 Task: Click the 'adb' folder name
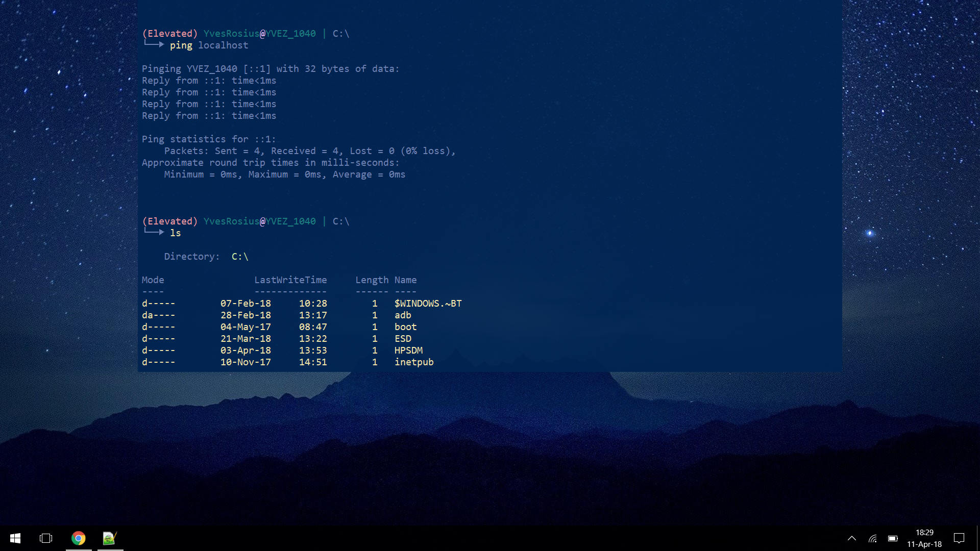click(x=403, y=315)
